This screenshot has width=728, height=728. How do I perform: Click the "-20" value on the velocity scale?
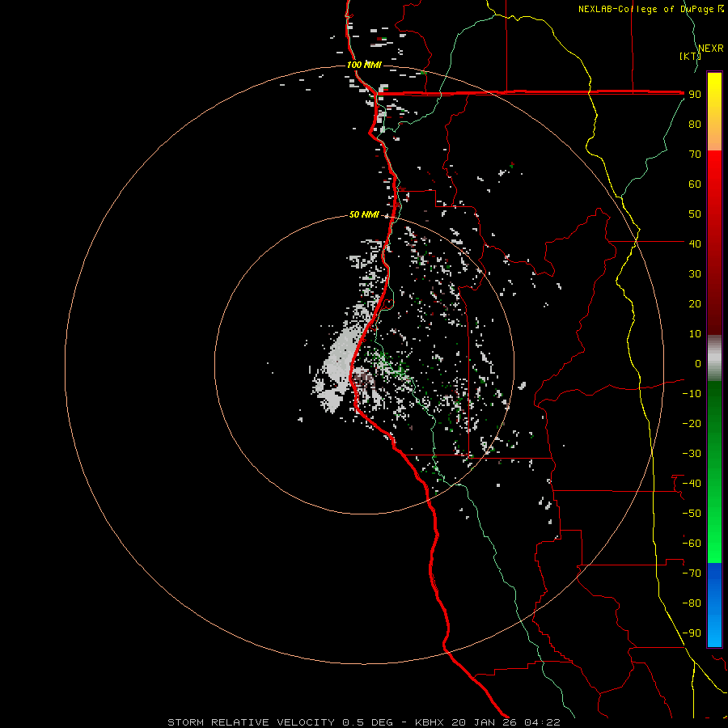pyautogui.click(x=692, y=424)
